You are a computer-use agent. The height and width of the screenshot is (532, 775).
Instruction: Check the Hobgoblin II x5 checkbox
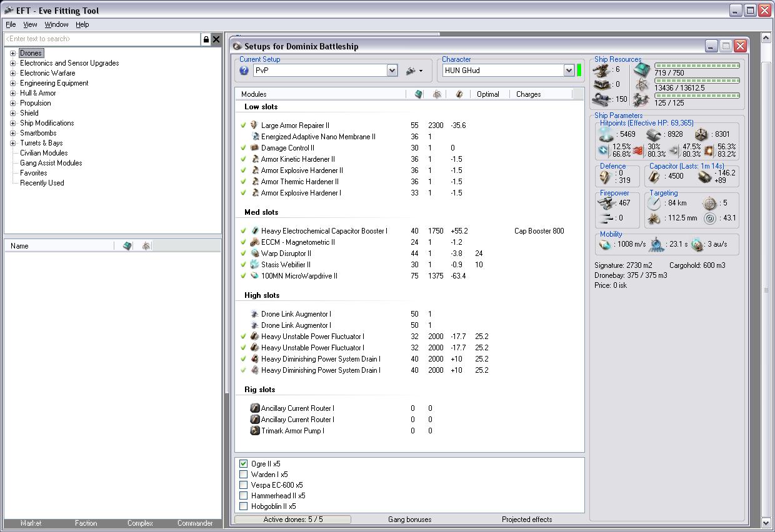pos(244,506)
